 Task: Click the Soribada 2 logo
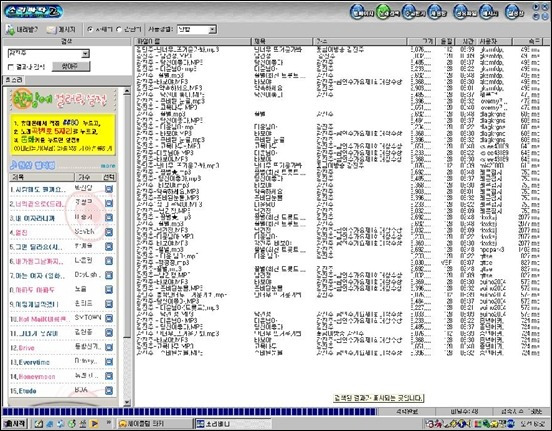[x=33, y=11]
